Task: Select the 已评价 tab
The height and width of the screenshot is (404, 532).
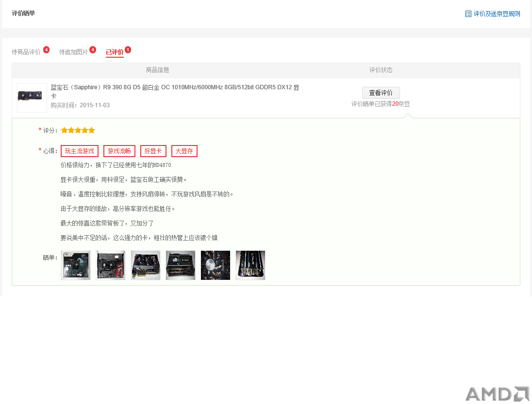Action: (x=115, y=52)
